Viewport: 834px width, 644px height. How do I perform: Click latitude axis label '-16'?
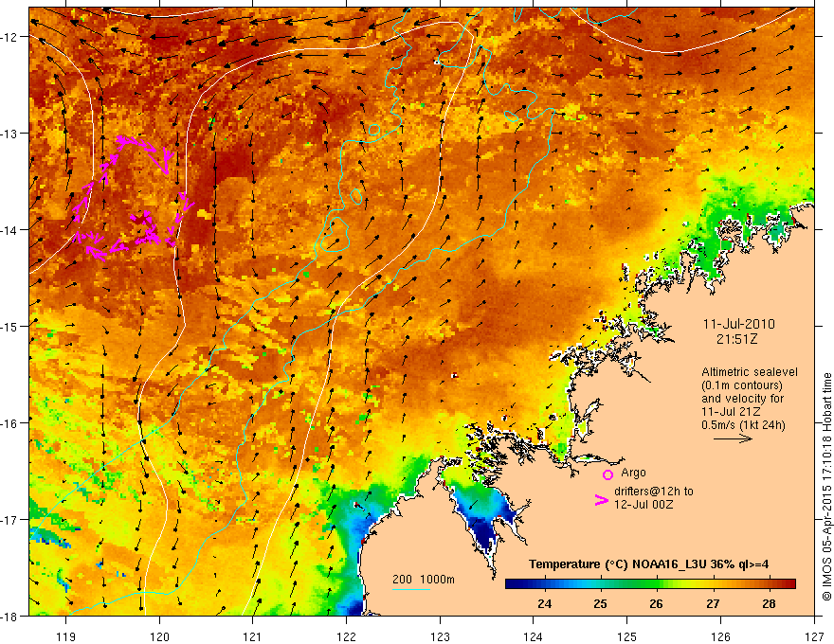pos(9,423)
